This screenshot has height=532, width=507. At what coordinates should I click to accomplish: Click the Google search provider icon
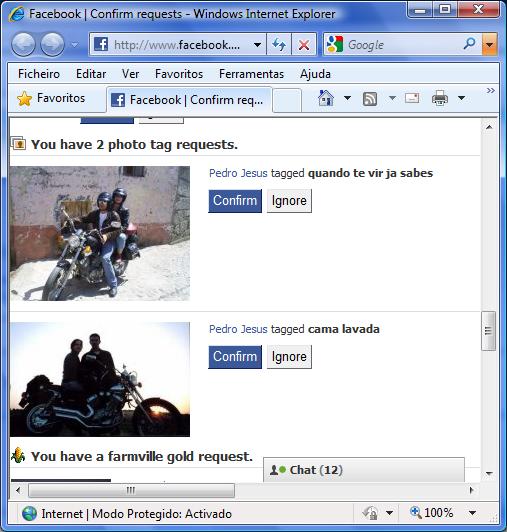pos(335,44)
